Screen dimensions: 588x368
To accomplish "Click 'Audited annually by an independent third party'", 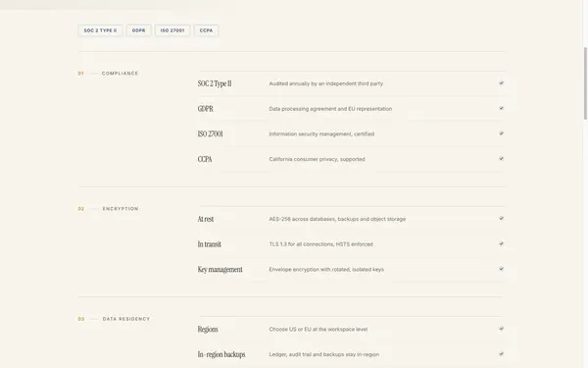I will tap(326, 83).
